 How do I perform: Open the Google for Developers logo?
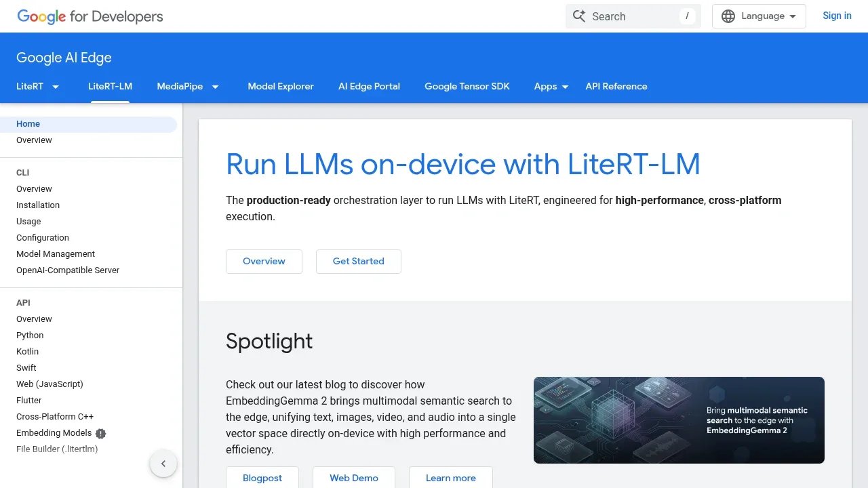(x=90, y=16)
